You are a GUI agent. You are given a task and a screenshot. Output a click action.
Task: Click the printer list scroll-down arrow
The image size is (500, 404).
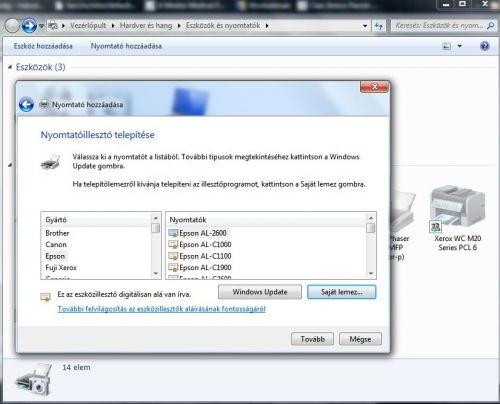click(x=370, y=274)
